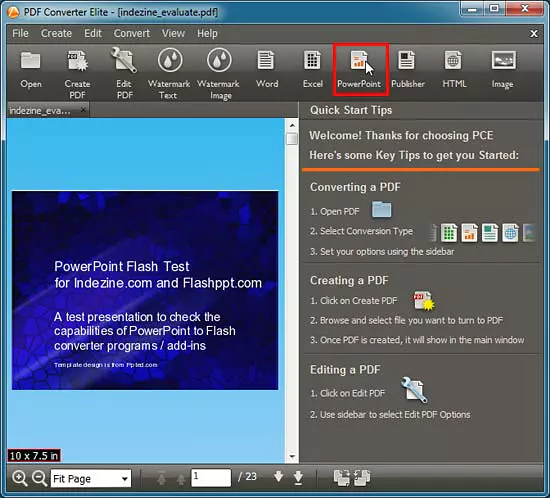Jump to last page arrow
Viewport: 550px width, 498px height.
coord(299,478)
